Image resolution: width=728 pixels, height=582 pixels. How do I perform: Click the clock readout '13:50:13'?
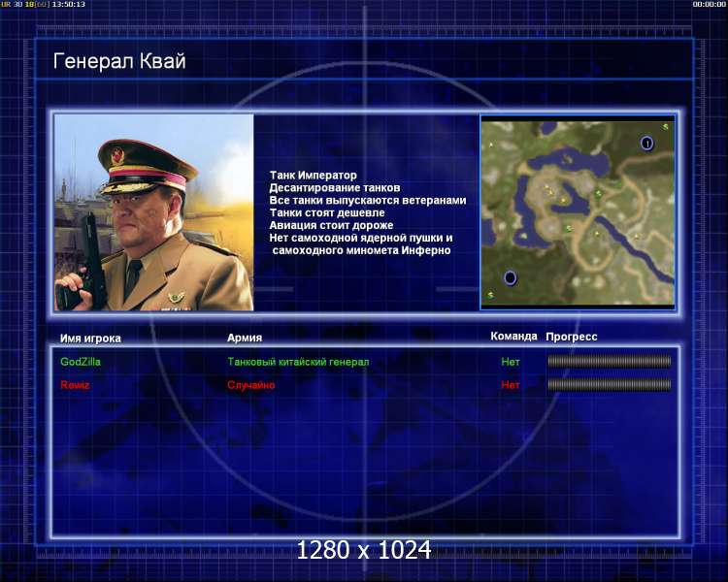pos(69,4)
